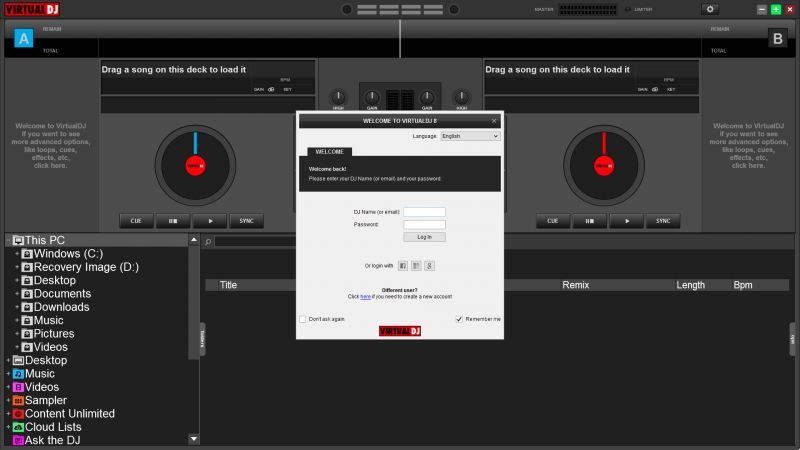Expand the top-level Desktop node
Image resolution: width=800 pixels, height=450 pixels.
[8, 361]
